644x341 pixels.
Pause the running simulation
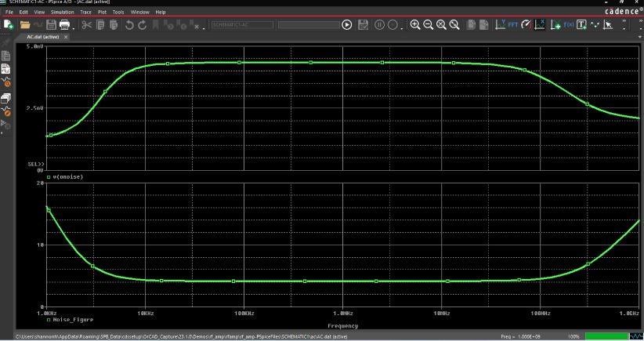(379, 25)
